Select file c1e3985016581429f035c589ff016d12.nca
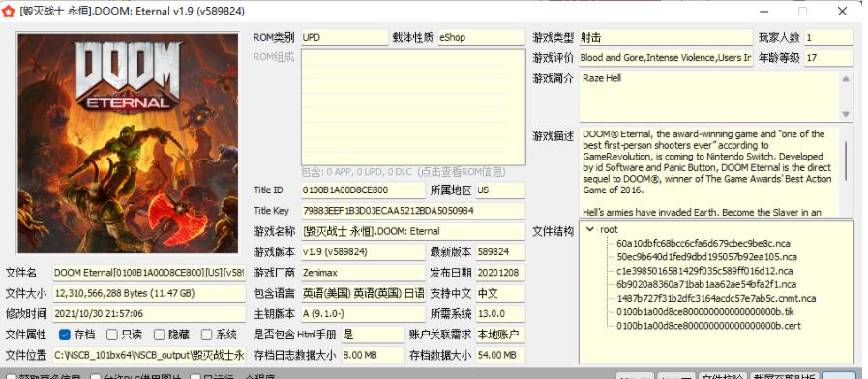Viewport: 868px width, 379px height. point(704,271)
